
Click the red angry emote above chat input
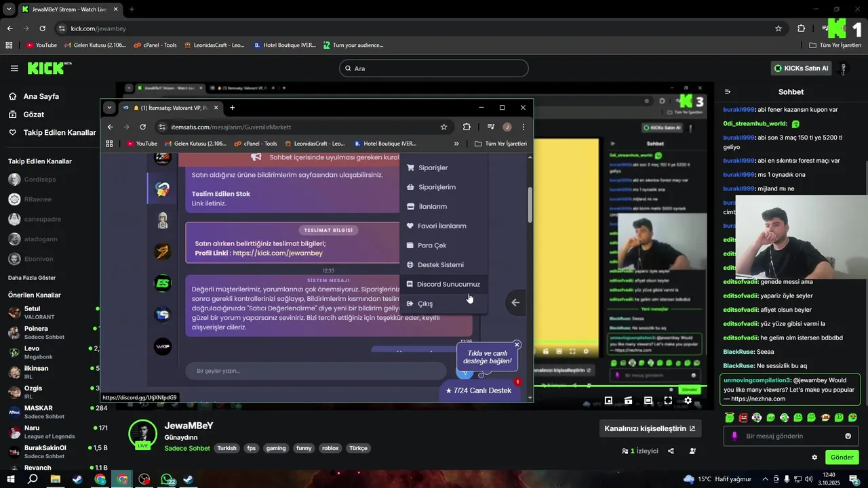coord(743,418)
